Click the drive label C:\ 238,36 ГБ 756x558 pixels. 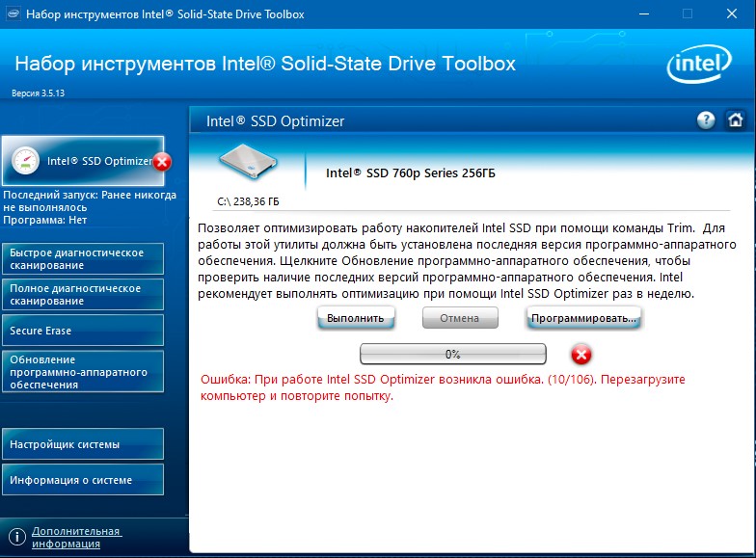point(248,201)
